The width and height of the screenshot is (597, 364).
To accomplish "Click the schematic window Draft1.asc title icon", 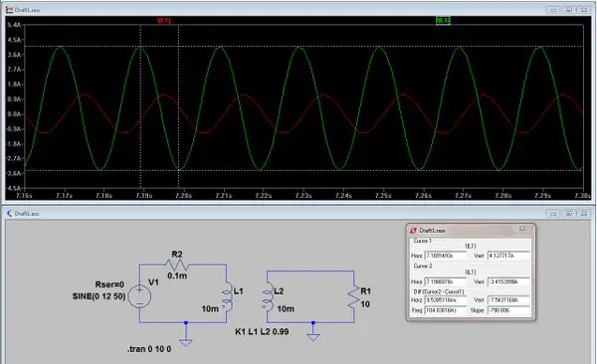I will point(9,214).
